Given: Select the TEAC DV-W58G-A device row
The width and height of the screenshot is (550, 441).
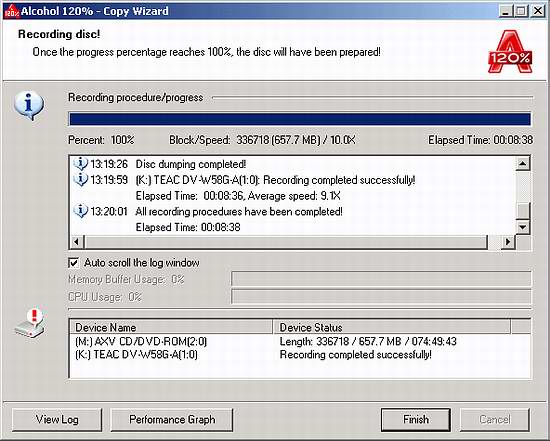Looking at the screenshot, I should pyautogui.click(x=300, y=355).
